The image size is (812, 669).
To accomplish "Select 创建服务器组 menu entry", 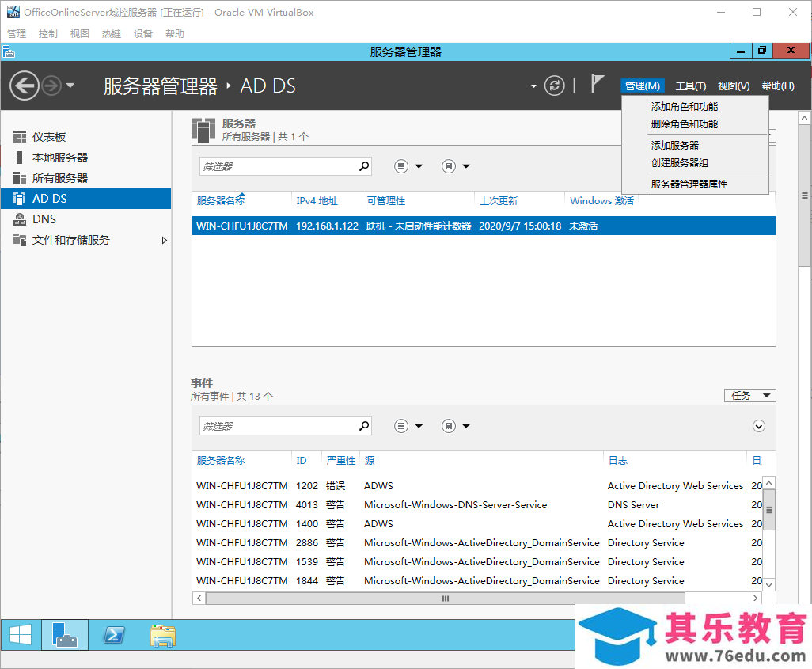I will 679,163.
